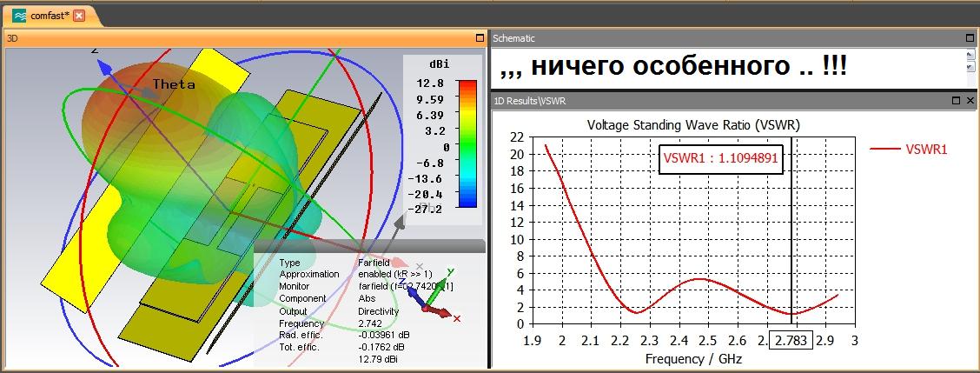Click the 1.9 tick on frequency axis
980x373 pixels.
pyautogui.click(x=533, y=341)
